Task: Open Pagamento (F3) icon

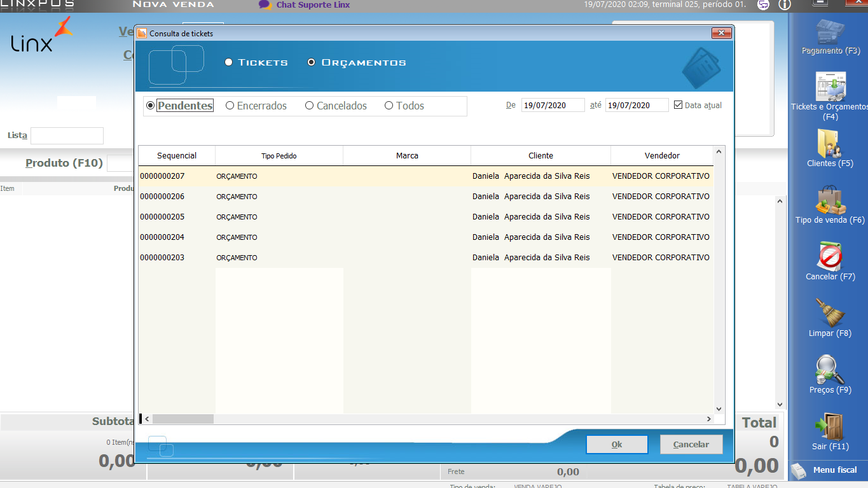Action: click(830, 32)
